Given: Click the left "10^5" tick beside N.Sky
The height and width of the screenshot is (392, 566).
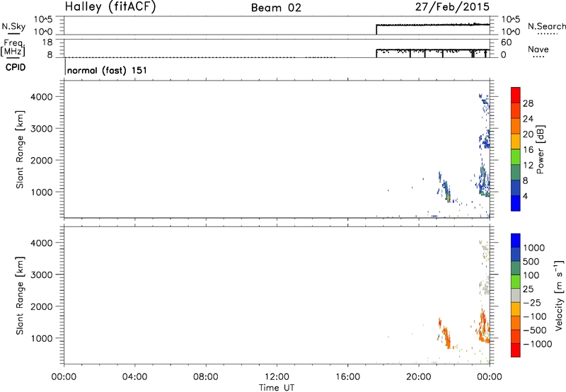Looking at the screenshot, I should [x=43, y=20].
